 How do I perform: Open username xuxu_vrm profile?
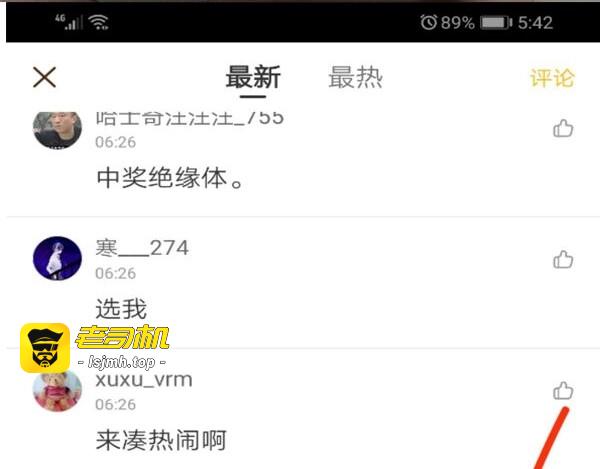(x=144, y=380)
